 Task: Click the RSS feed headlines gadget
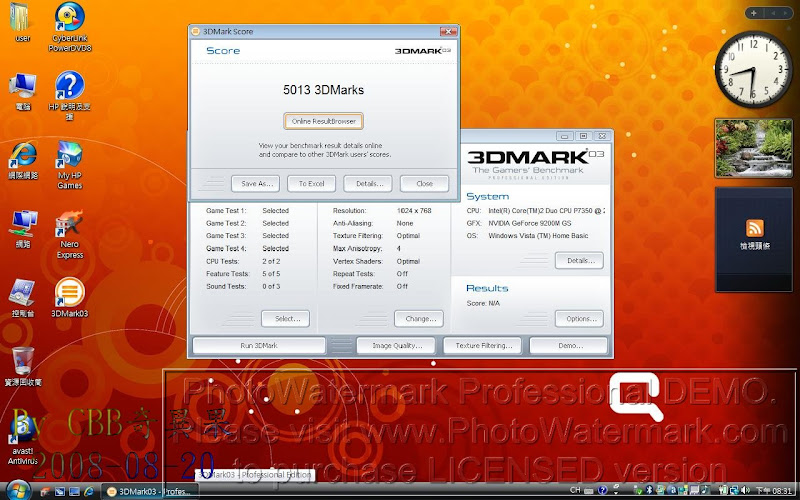[754, 239]
